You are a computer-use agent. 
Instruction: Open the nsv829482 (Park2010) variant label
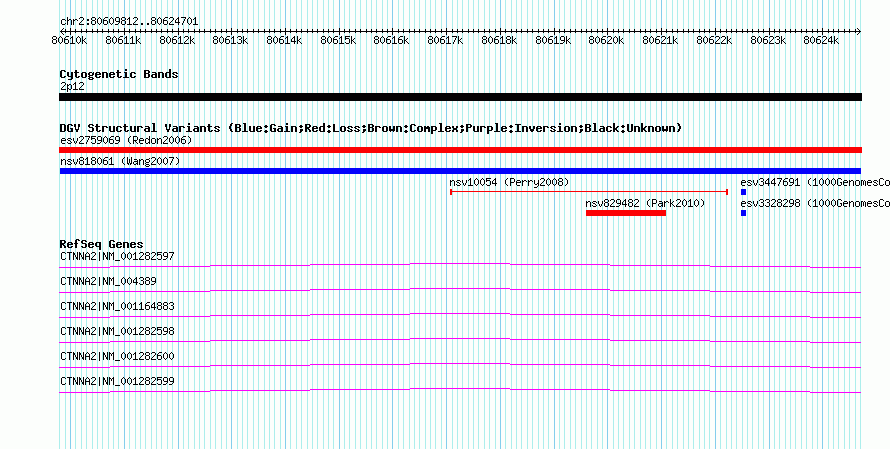point(645,203)
